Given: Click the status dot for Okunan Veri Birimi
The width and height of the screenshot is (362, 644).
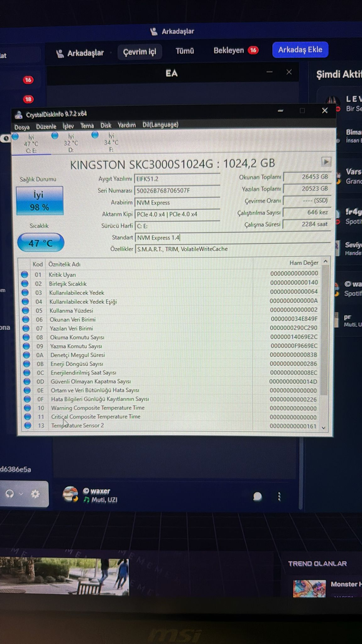Looking at the screenshot, I should (26, 319).
